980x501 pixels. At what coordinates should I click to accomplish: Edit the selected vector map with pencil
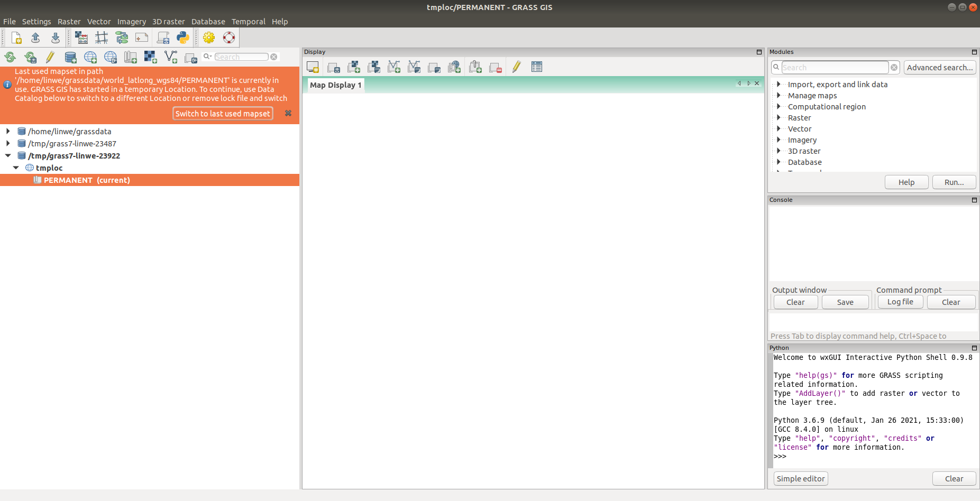pyautogui.click(x=517, y=67)
